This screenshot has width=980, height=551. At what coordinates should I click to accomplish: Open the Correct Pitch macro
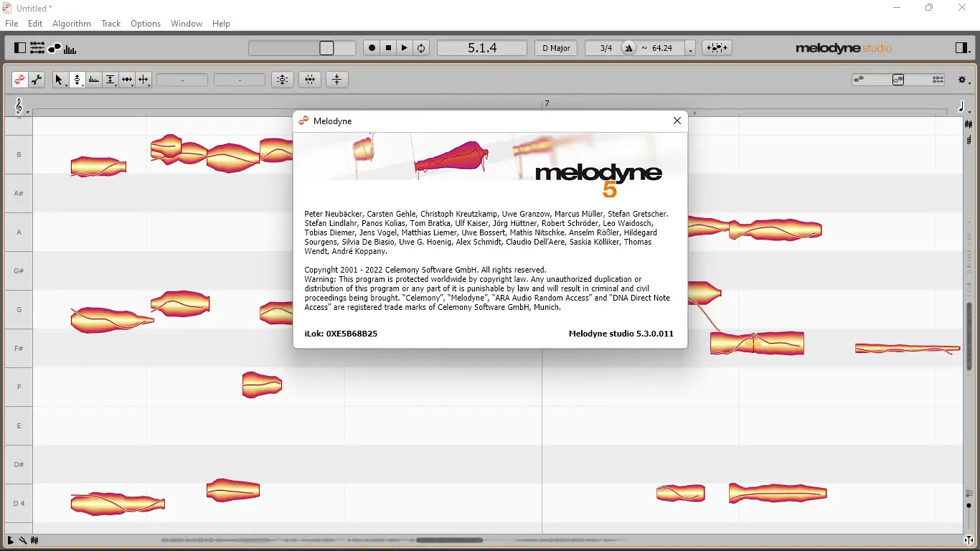[283, 80]
